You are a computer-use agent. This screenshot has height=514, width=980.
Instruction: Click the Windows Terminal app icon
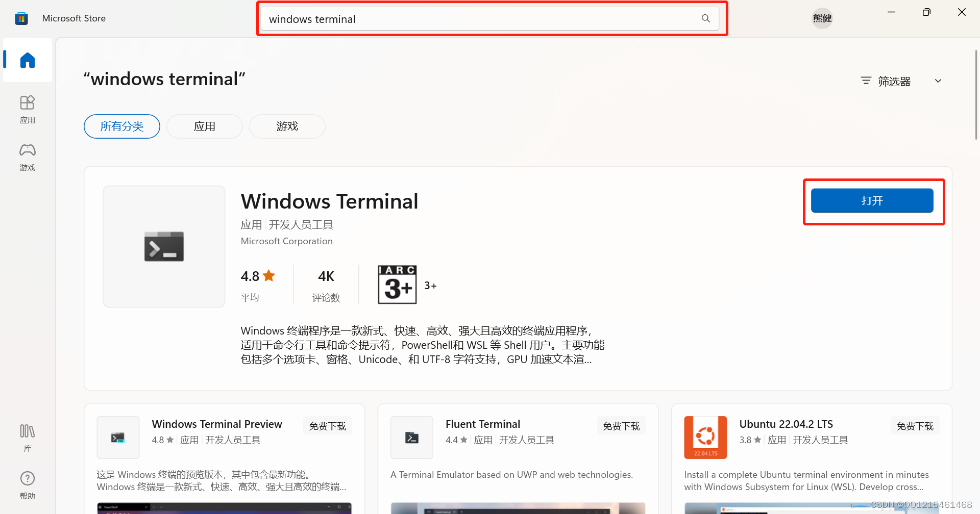pyautogui.click(x=164, y=246)
